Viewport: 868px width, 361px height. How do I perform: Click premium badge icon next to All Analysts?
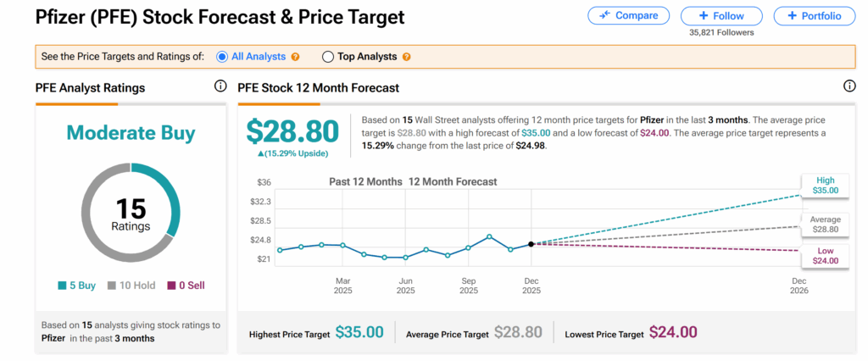pos(295,57)
